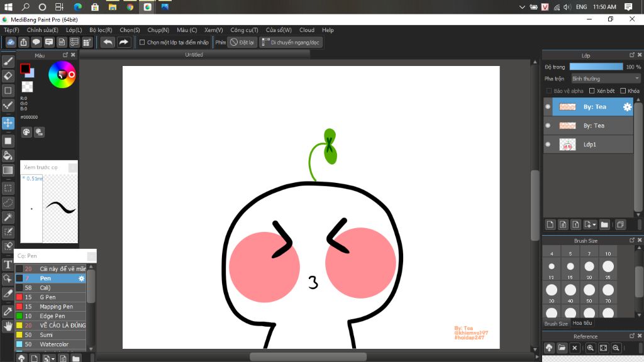
Task: Switch to the Hoa tiêu tab
Action: pyautogui.click(x=582, y=323)
